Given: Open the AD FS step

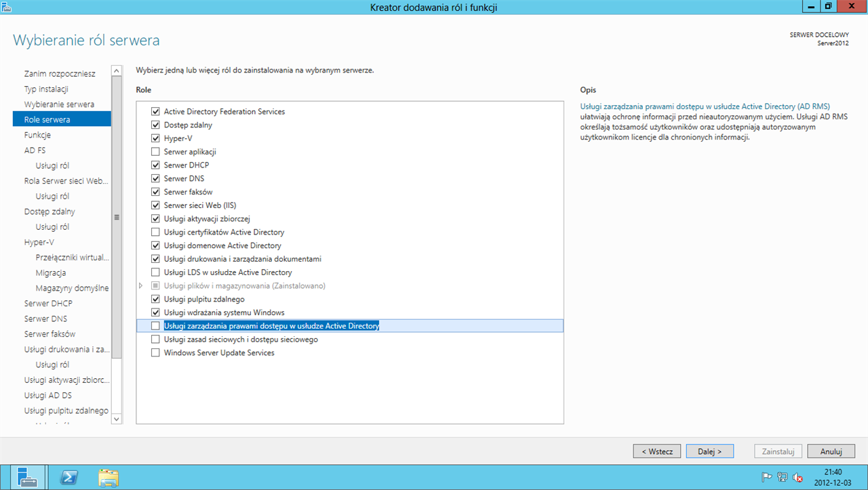Looking at the screenshot, I should point(35,150).
